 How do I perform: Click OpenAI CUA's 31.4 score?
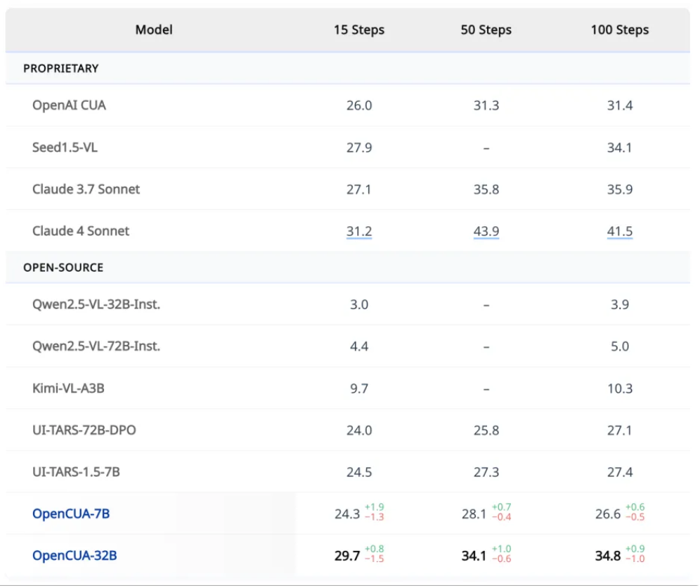[x=620, y=105]
